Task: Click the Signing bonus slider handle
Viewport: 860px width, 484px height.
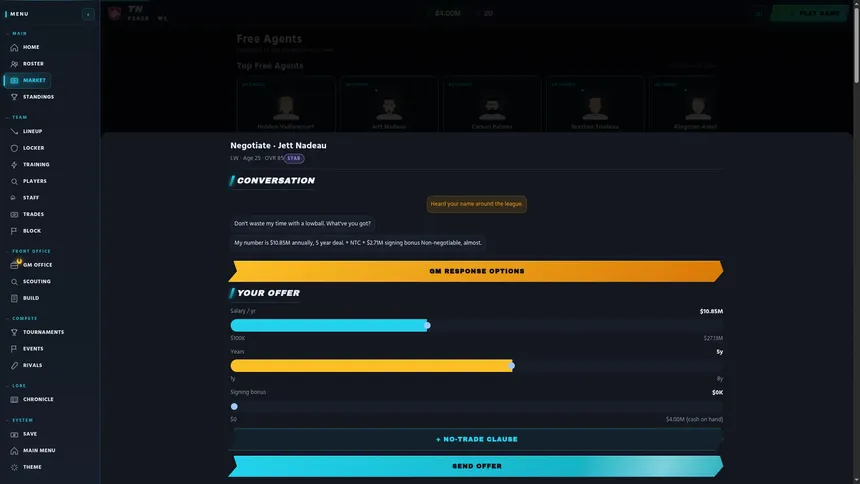Action: pos(234,407)
